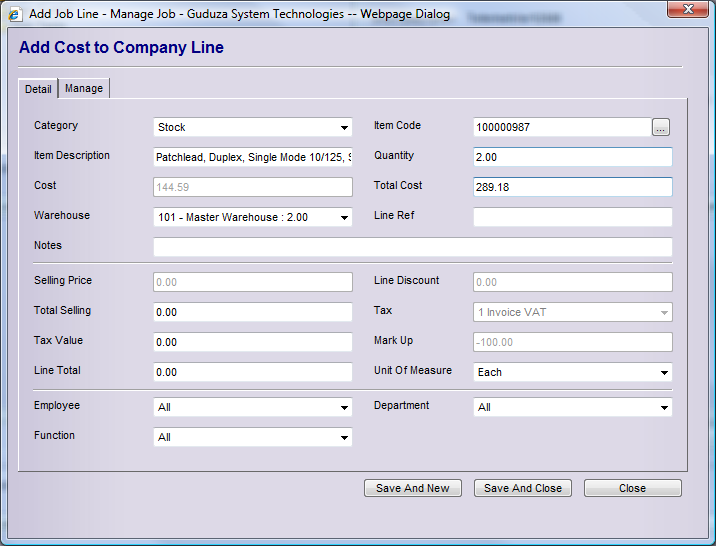Select the Total Selling input field

[x=253, y=312]
